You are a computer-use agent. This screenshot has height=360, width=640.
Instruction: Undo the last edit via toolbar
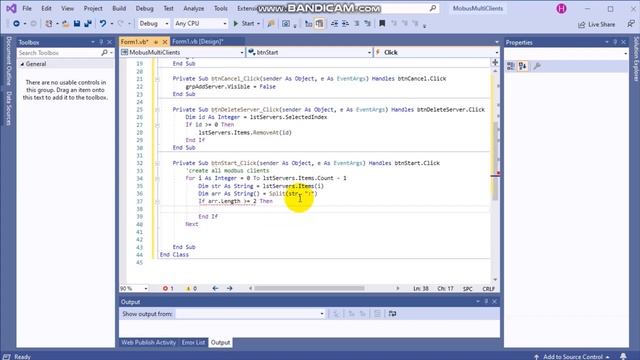point(103,24)
